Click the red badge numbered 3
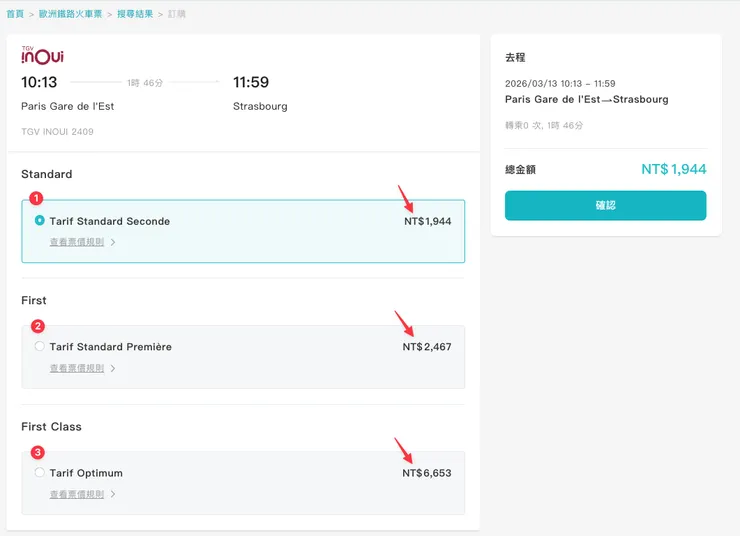740x536 pixels. (38, 452)
